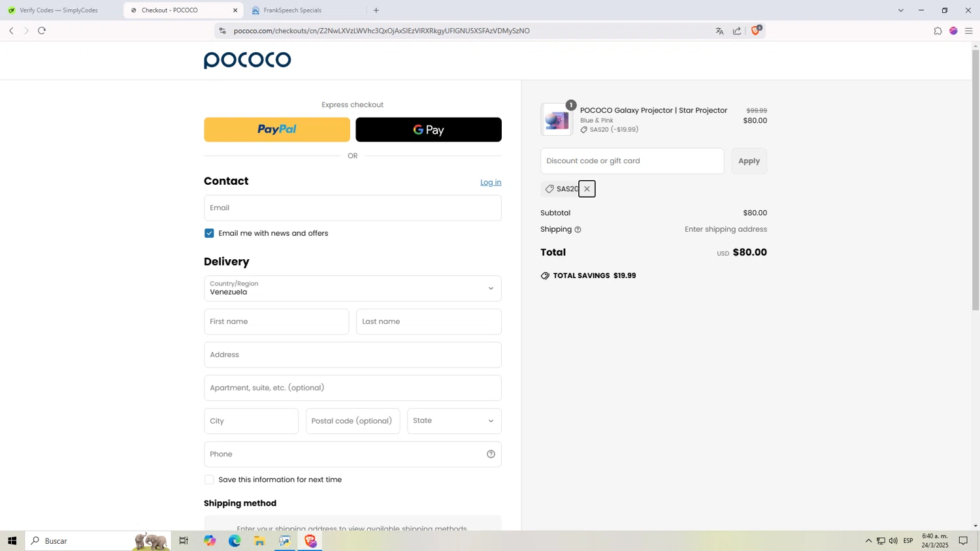Viewport: 980px width, 551px height.
Task: Open the volume tray icon
Action: (893, 541)
